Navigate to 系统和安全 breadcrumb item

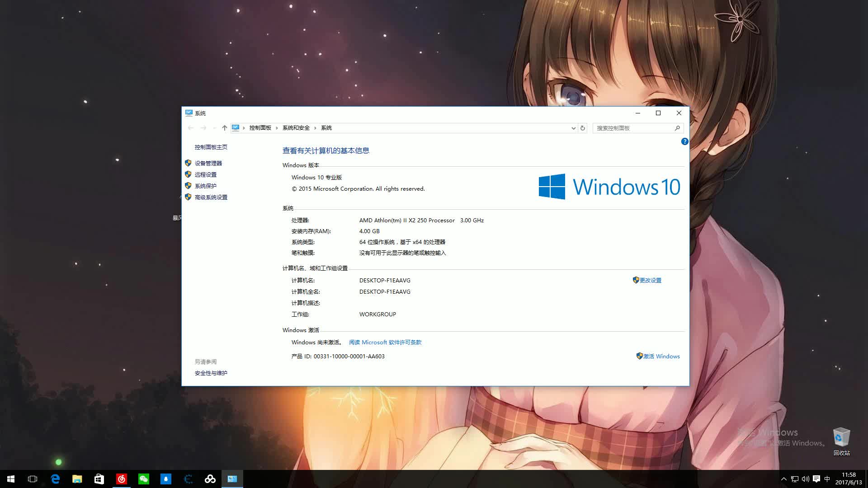(x=296, y=128)
